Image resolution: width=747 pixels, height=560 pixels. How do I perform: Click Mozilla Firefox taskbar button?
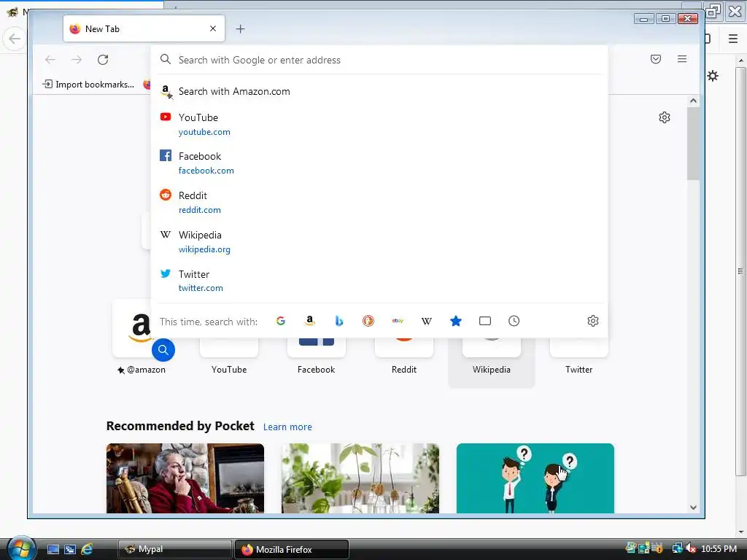tap(292, 549)
